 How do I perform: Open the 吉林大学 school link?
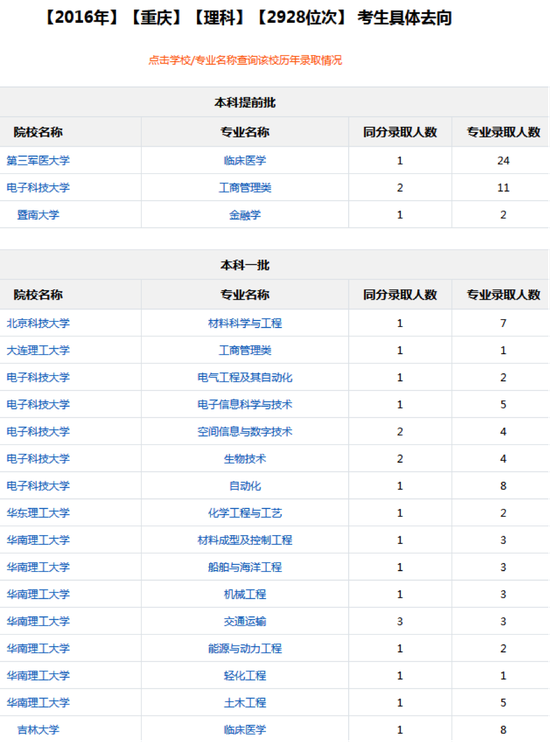pos(38,729)
